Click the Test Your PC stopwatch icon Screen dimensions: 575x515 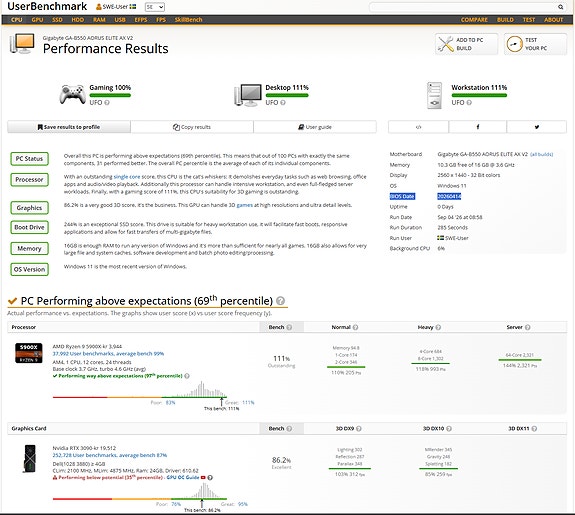pos(514,44)
